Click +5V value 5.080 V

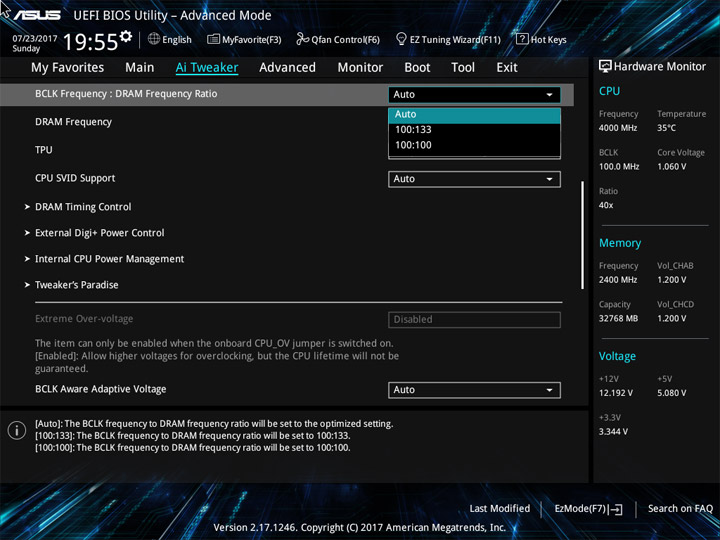pyautogui.click(x=671, y=393)
